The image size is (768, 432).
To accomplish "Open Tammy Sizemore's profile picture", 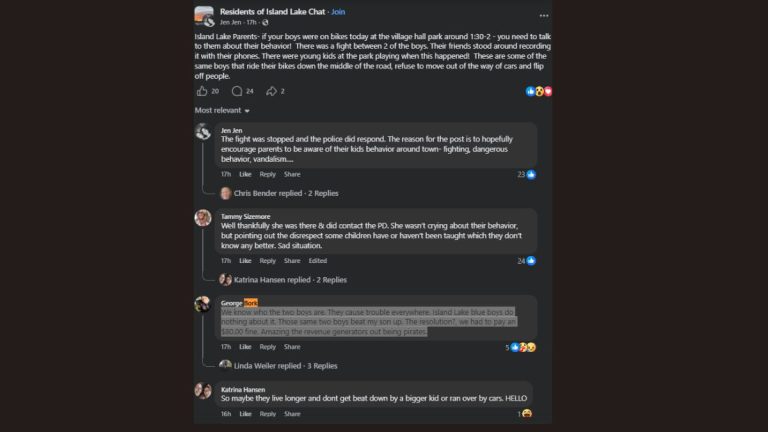I will pyautogui.click(x=203, y=218).
